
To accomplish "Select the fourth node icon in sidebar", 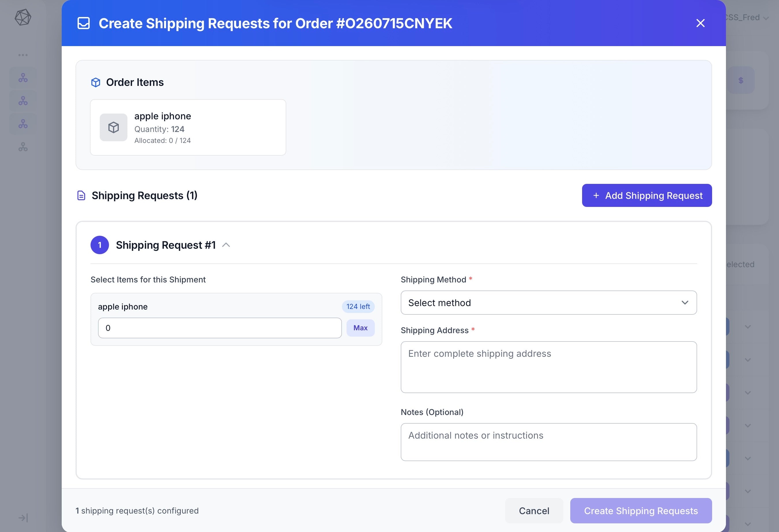I will pos(23,147).
